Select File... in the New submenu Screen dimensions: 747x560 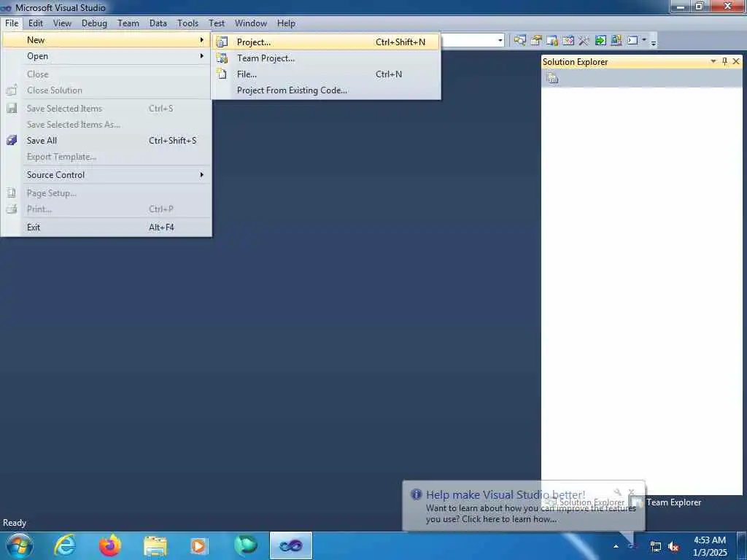click(x=326, y=74)
